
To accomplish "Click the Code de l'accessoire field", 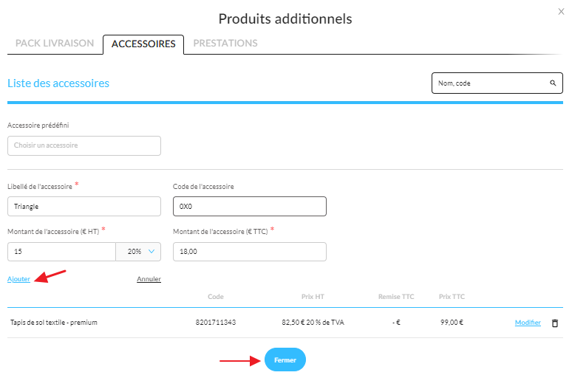I will [x=250, y=207].
